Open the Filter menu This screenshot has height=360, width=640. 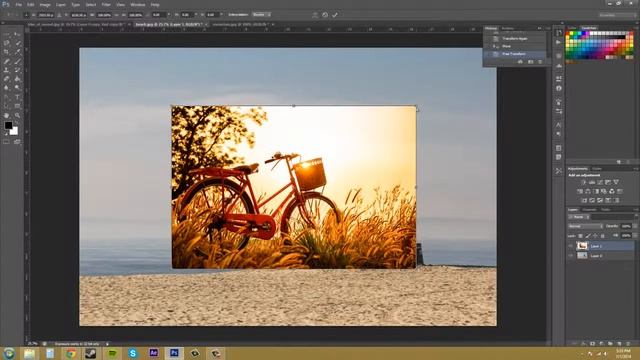[106, 4]
